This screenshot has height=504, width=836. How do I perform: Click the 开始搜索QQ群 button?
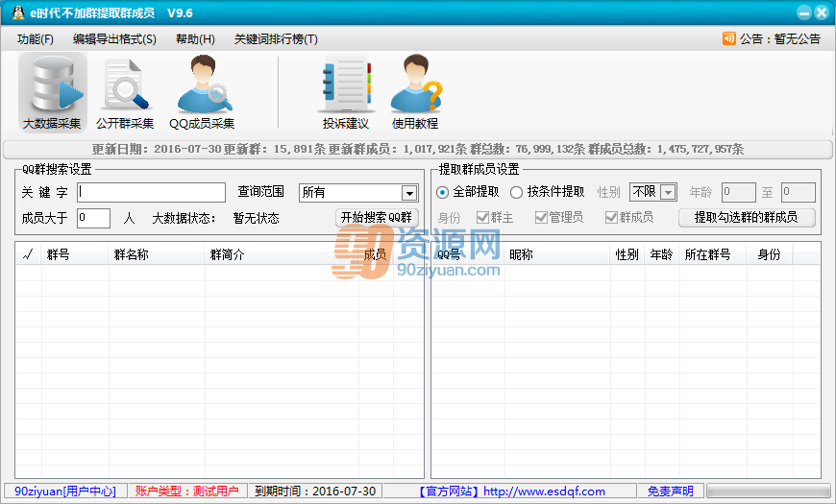pyautogui.click(x=377, y=217)
